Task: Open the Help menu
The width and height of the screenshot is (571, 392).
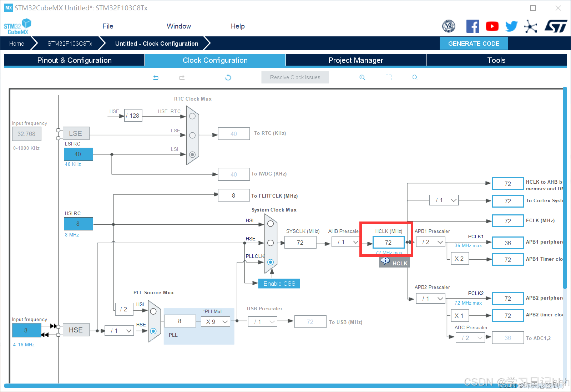Action: point(238,26)
